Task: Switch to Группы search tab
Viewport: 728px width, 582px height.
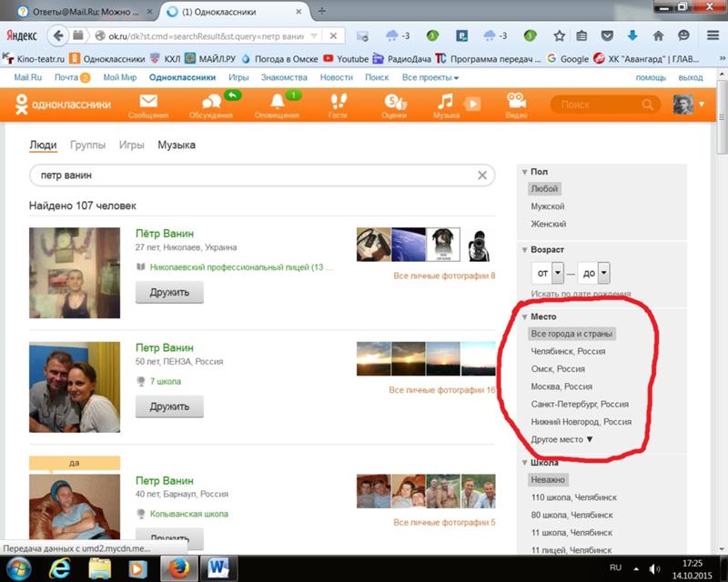Action: pyautogui.click(x=87, y=145)
